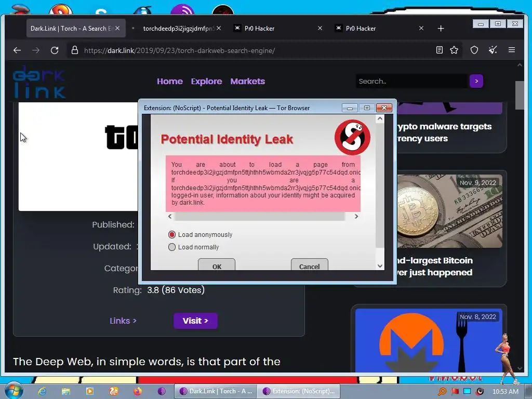Open the hamburger application menu

point(512,50)
